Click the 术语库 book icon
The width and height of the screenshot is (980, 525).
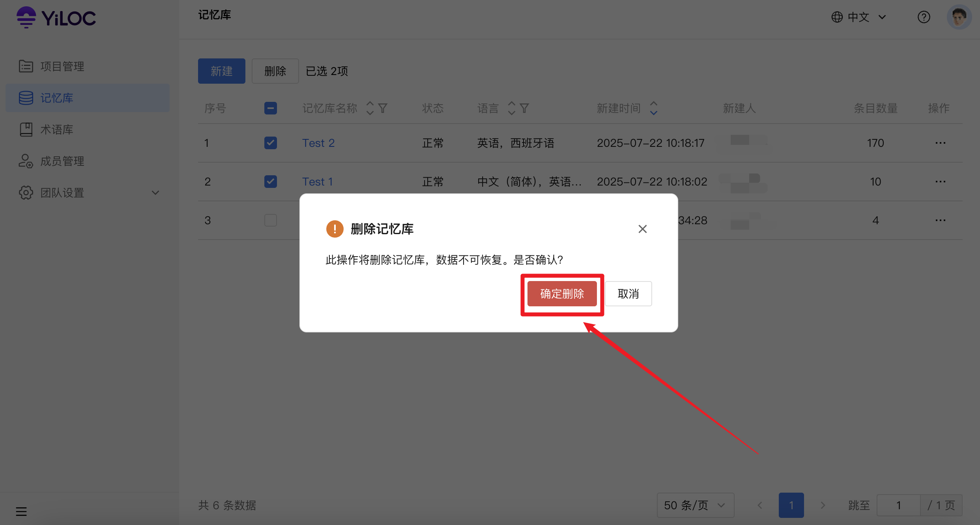pos(26,129)
